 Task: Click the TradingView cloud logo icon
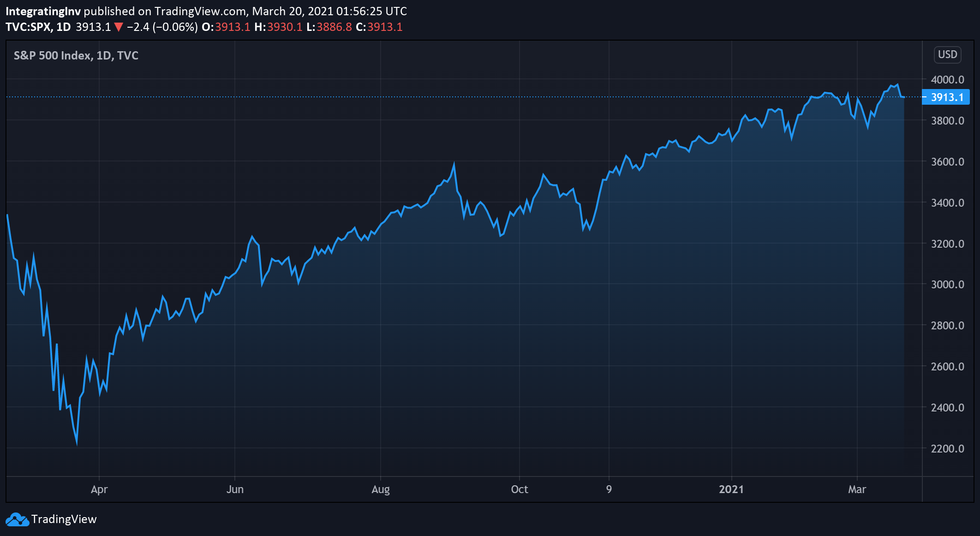(18, 519)
